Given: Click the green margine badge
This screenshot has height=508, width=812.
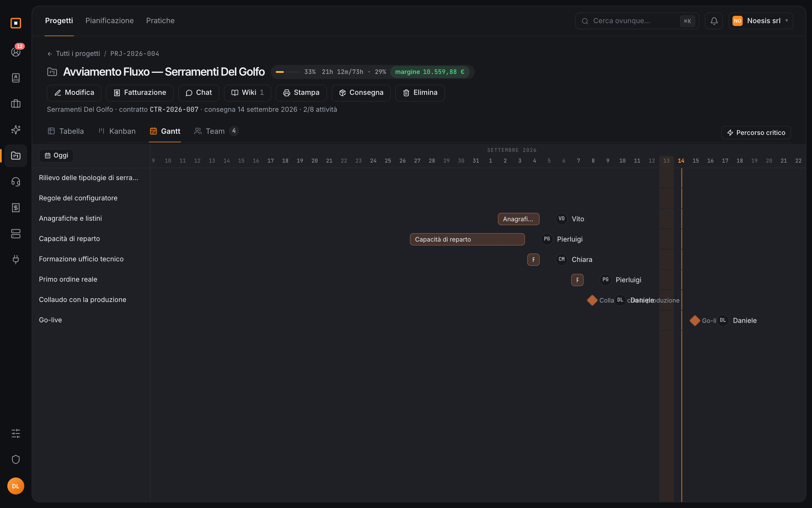Looking at the screenshot, I should [429, 72].
